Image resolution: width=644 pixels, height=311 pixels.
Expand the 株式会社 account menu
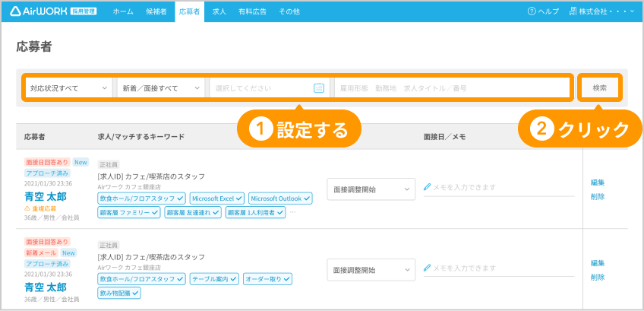click(602, 11)
